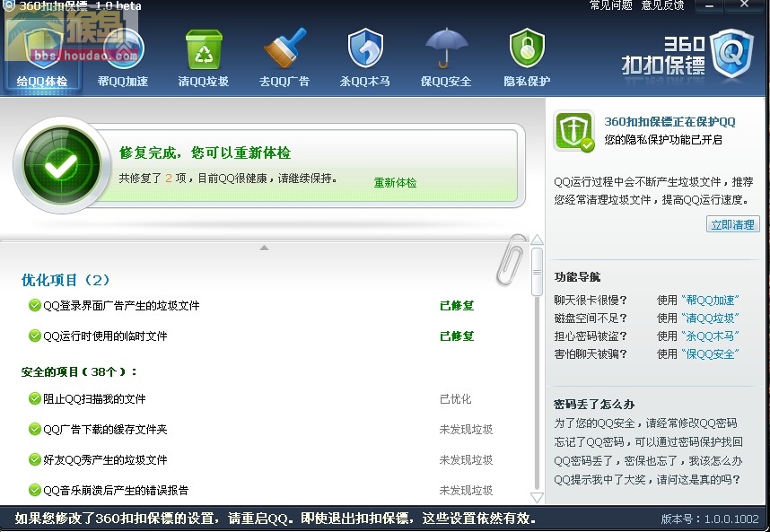Click the paperclip icon above the list
Screen dimensions: 770x532
[511, 260]
